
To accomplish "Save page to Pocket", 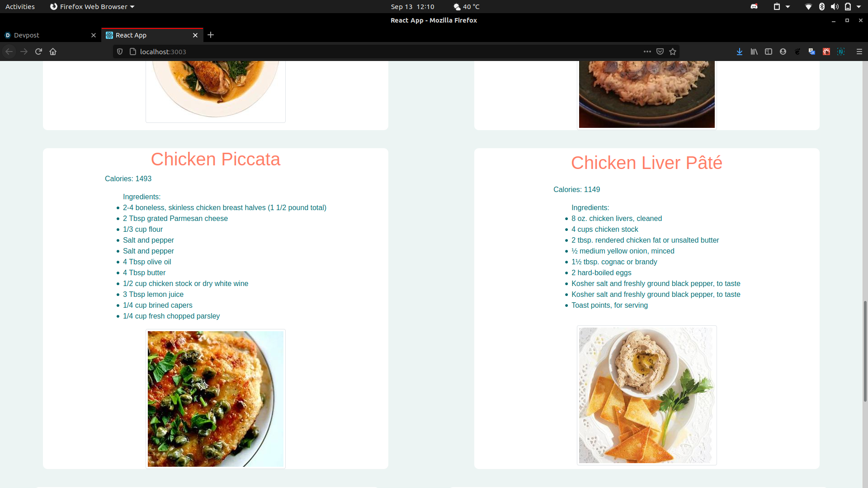I will pyautogui.click(x=660, y=52).
